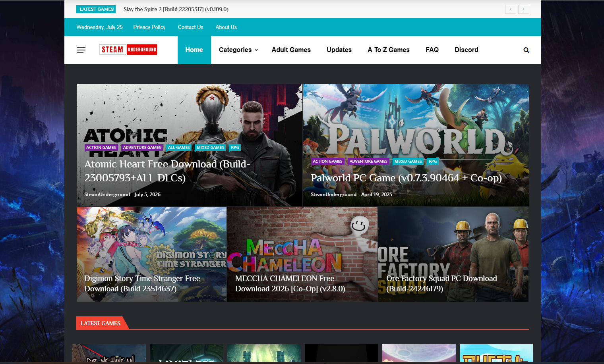Select Action Games tag on Palworld
The width and height of the screenshot is (604, 364).
[327, 162]
